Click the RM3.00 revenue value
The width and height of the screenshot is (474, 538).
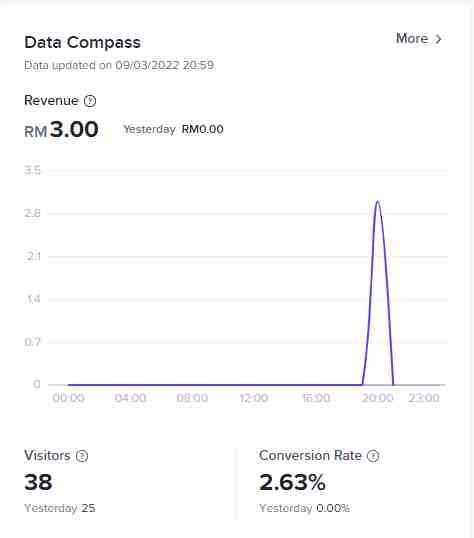(61, 130)
